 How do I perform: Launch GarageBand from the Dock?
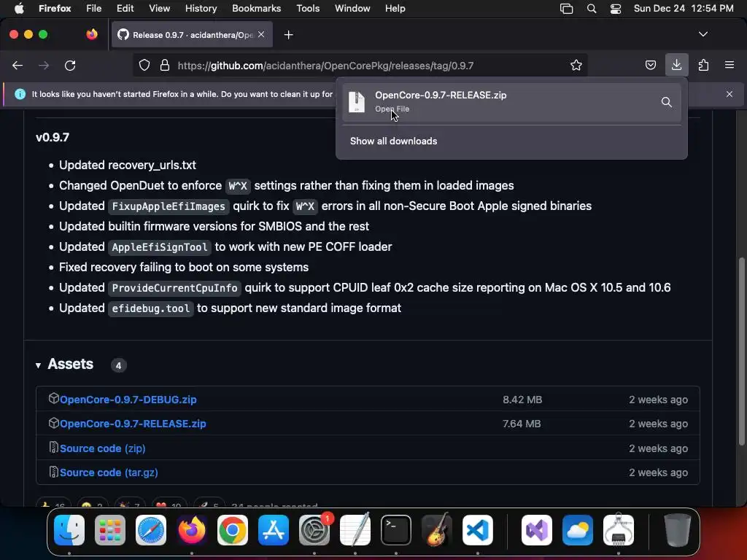[436, 530]
